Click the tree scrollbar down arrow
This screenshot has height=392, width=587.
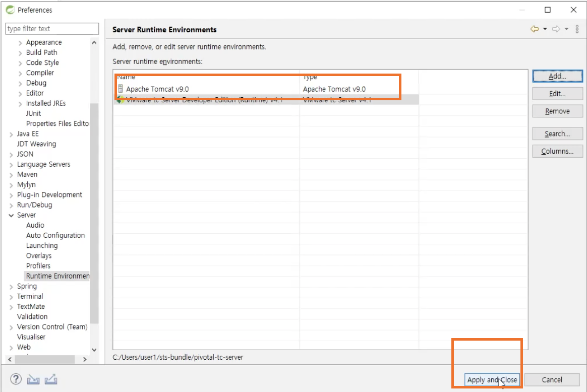tap(94, 350)
